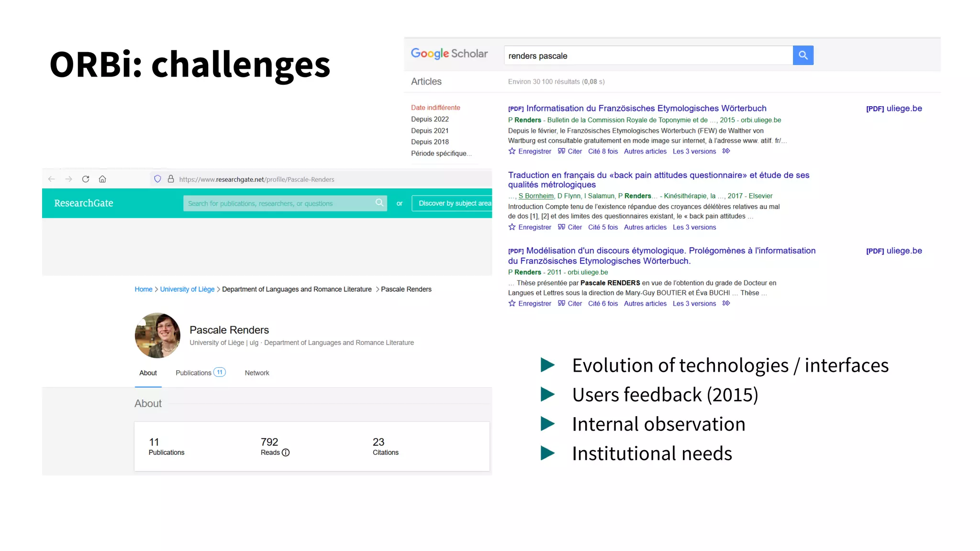Click Cité 6 fois link
The width and height of the screenshot is (980, 551).
click(x=603, y=303)
